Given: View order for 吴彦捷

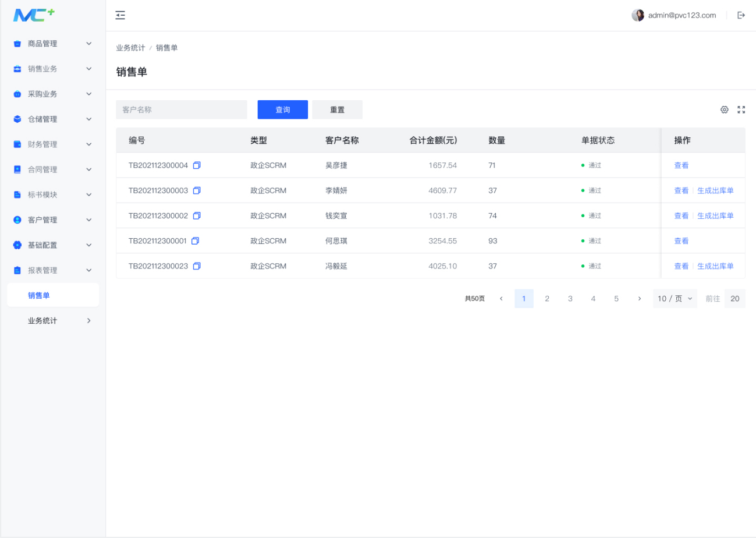Looking at the screenshot, I should point(682,165).
